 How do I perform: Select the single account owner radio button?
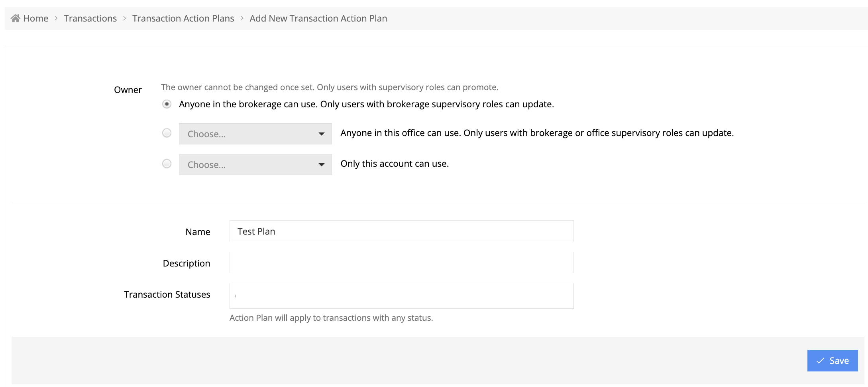pyautogui.click(x=167, y=164)
